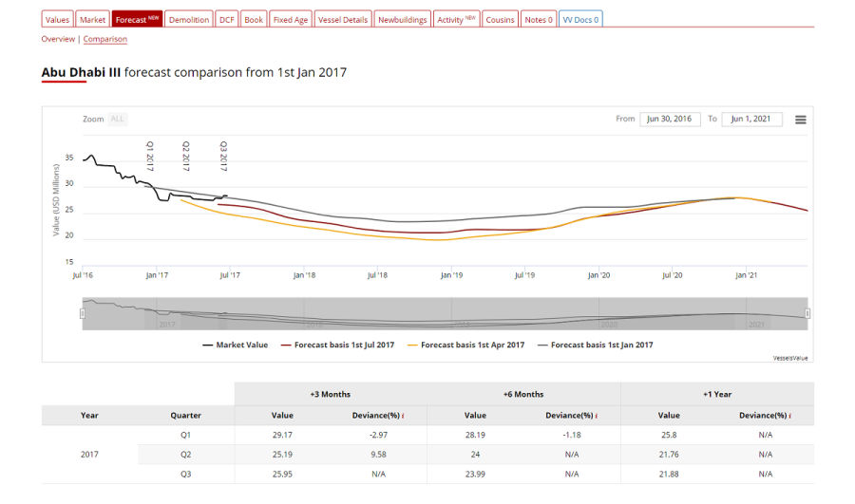This screenshot has width=855, height=504.
Task: Click the To date field
Action: tap(752, 120)
